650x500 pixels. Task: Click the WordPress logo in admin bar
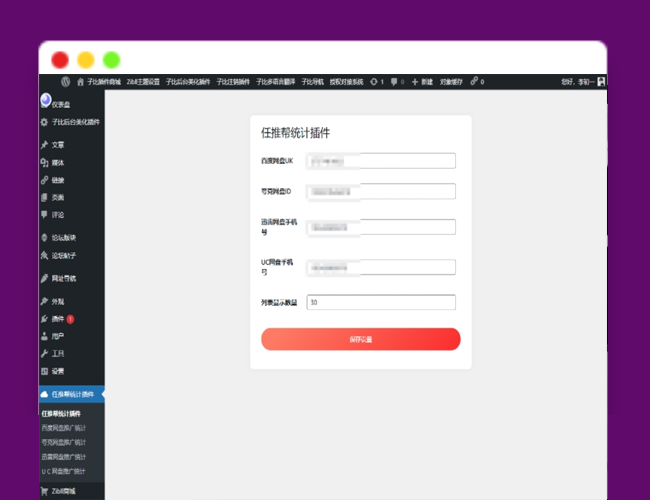click(x=65, y=82)
